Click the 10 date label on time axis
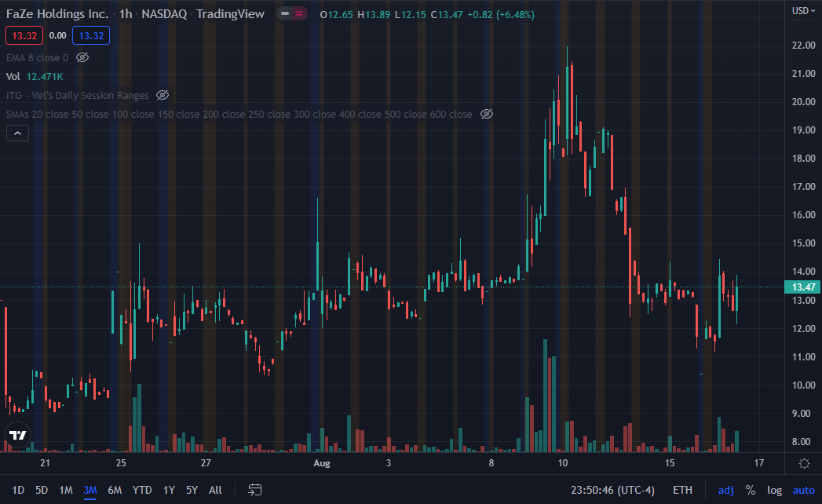 point(562,463)
